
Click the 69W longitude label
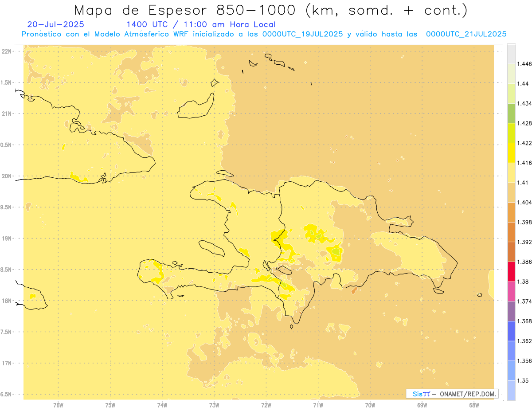[422, 405]
